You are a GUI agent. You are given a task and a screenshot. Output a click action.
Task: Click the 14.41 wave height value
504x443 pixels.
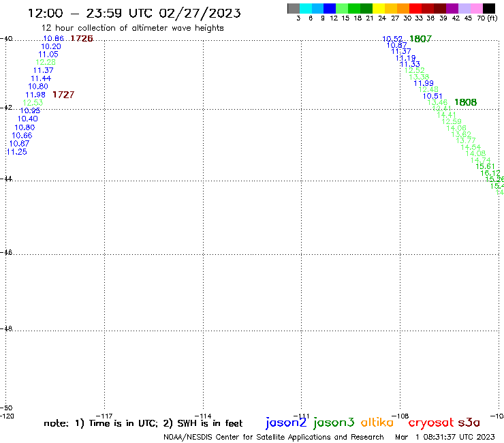[x=447, y=115]
